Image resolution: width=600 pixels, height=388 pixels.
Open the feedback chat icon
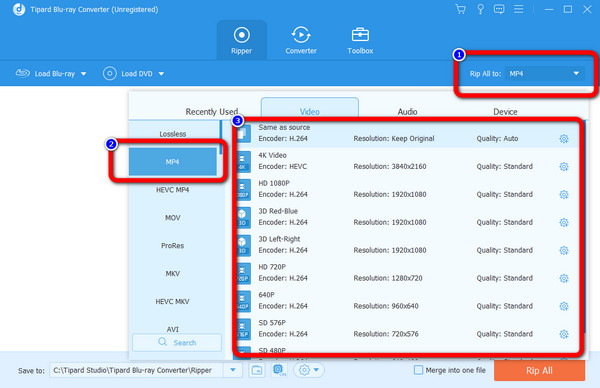tap(499, 9)
